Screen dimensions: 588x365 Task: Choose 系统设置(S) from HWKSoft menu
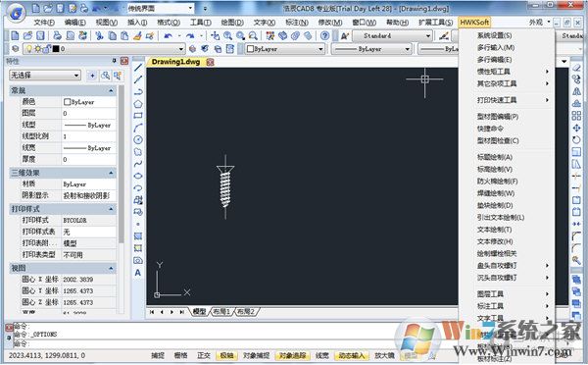click(x=494, y=35)
